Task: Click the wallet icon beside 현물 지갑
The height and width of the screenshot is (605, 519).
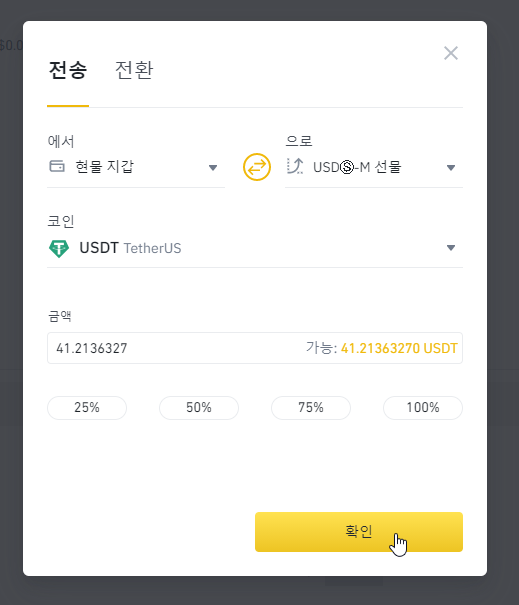Action: pos(57,166)
